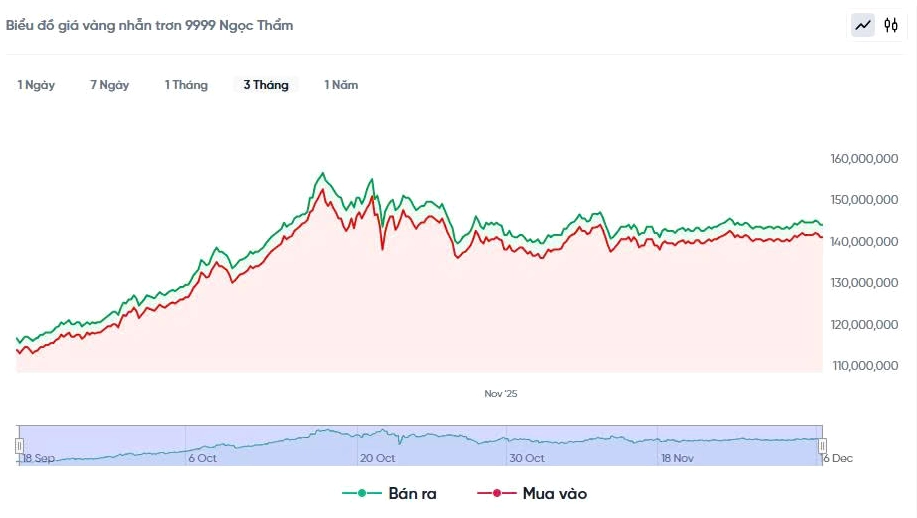Switch to candlestick chart view icon

[x=891, y=25]
